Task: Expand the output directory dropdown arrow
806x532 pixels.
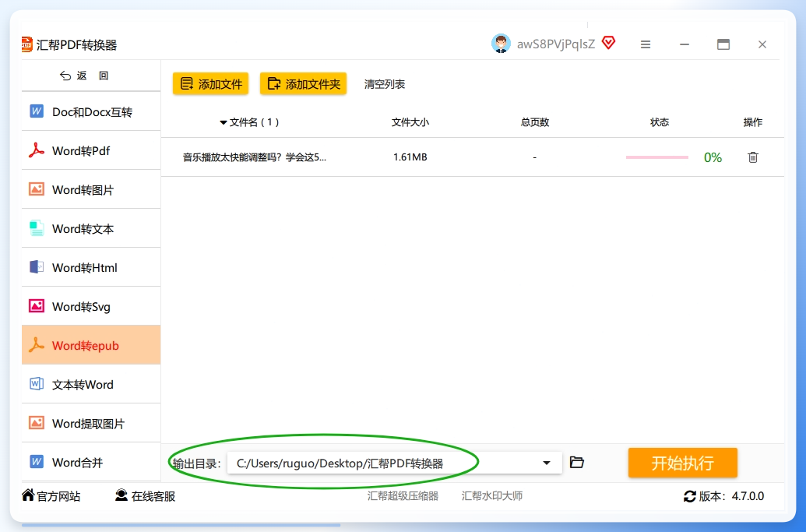Action: (547, 463)
